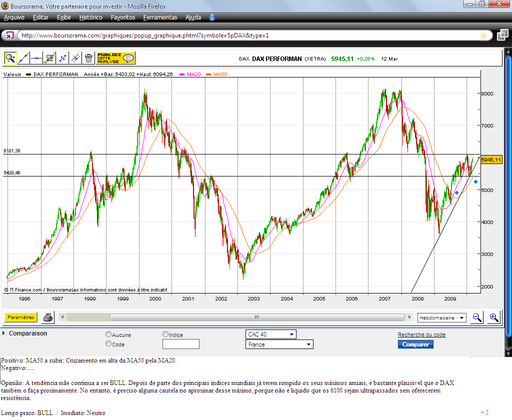
Task: Select the dashed segment drawing tool
Action: (62, 58)
